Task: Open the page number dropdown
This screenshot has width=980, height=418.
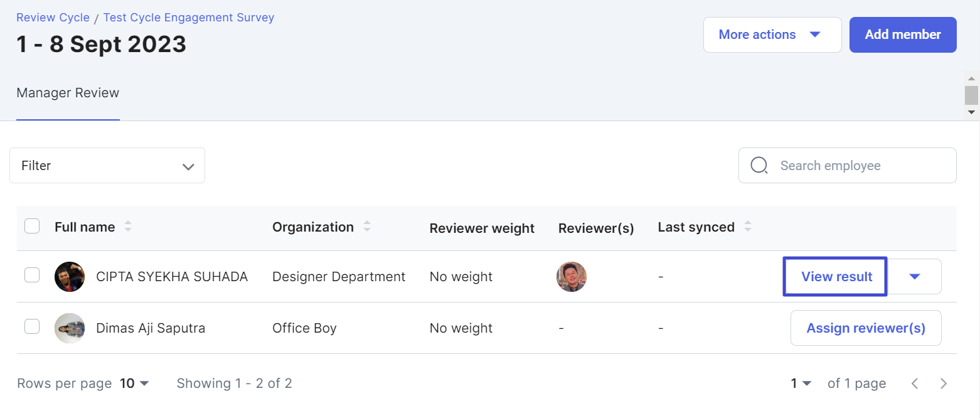Action: [x=801, y=383]
